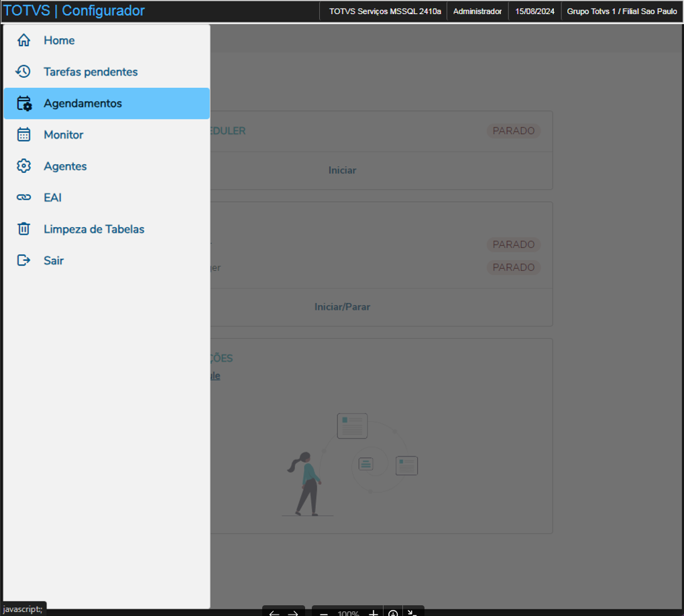
Task: Open Monitor via its calendar icon
Action: click(23, 135)
